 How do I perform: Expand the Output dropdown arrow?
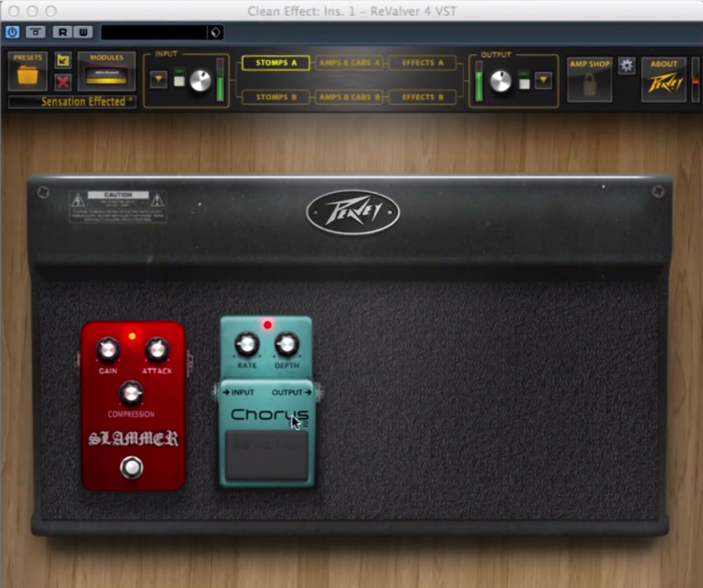(x=543, y=80)
